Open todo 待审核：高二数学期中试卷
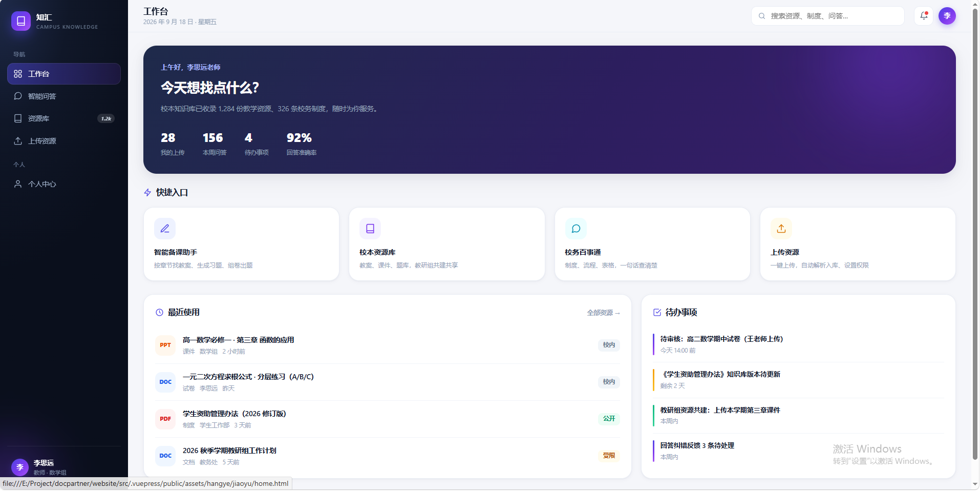 click(x=799, y=344)
